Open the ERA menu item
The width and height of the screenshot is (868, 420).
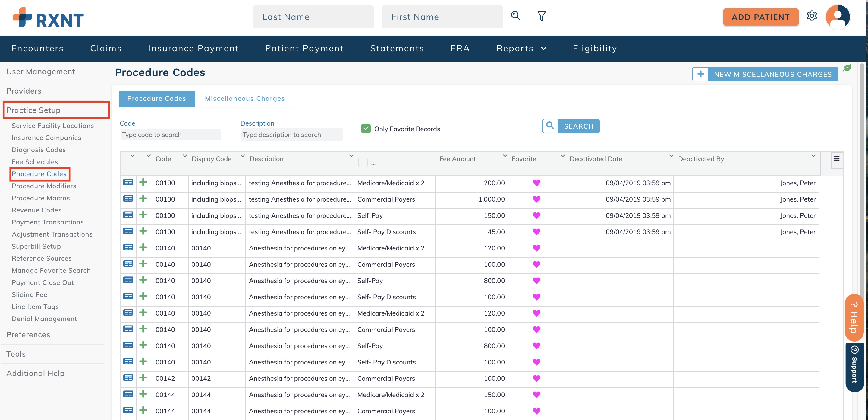coord(460,48)
